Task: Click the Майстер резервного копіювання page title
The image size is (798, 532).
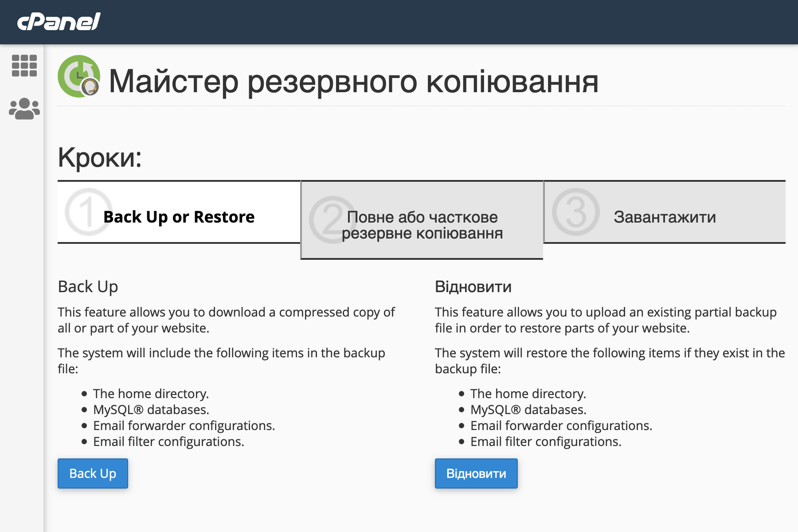Action: pyautogui.click(x=353, y=82)
